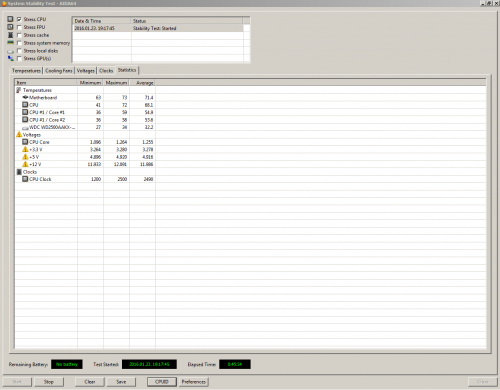Toggle Stress local disks checkbox
Screen dimensions: 500x390
(19, 51)
